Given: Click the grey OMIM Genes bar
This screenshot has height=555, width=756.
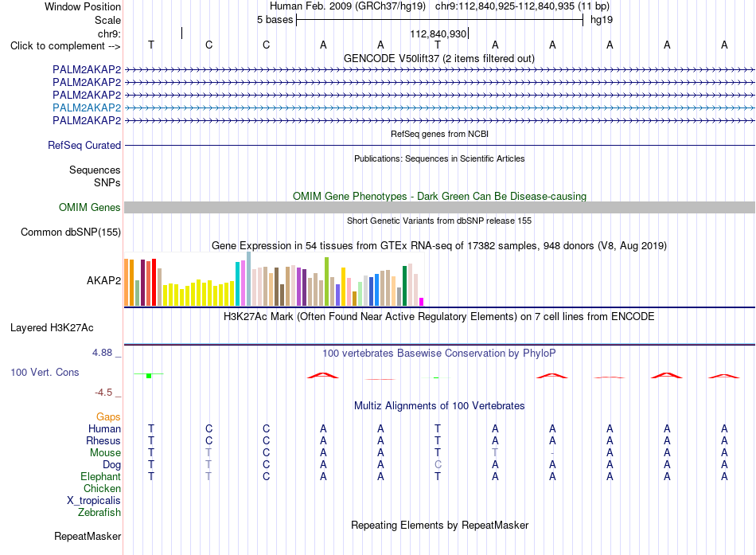Looking at the screenshot, I should click(439, 208).
